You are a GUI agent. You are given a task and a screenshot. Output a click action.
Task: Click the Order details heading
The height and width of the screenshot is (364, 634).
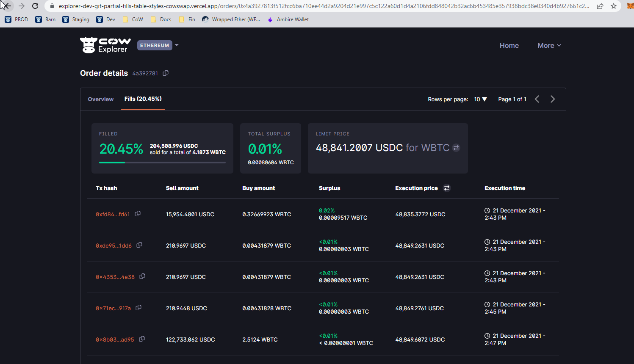[104, 73]
